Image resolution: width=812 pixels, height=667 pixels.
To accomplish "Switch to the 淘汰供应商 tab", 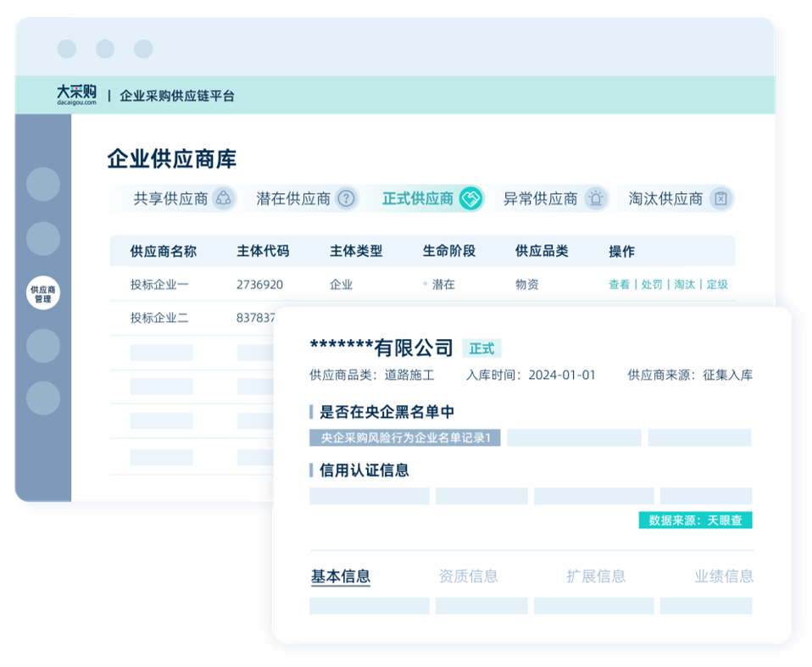I will [x=665, y=198].
